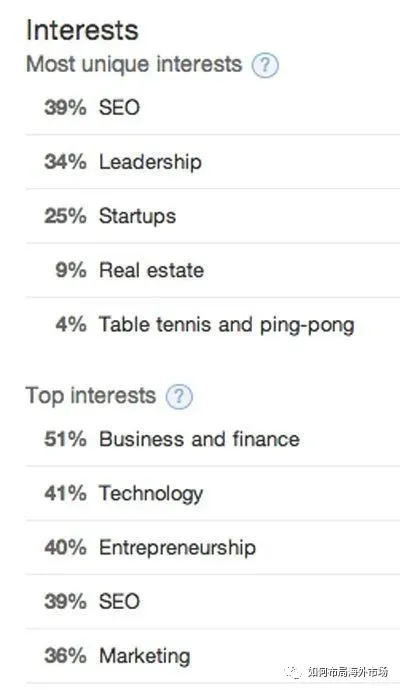Click the 34% percentage next to Leadership
Screen dimensions: 400x690
click(65, 162)
